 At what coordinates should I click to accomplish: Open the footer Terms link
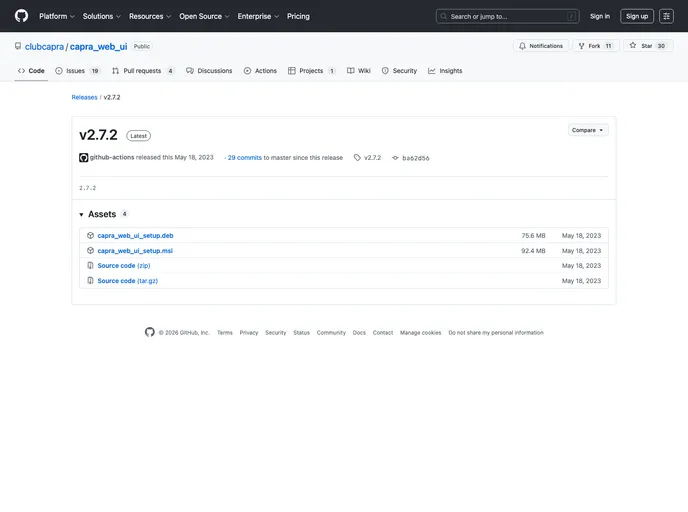(225, 333)
